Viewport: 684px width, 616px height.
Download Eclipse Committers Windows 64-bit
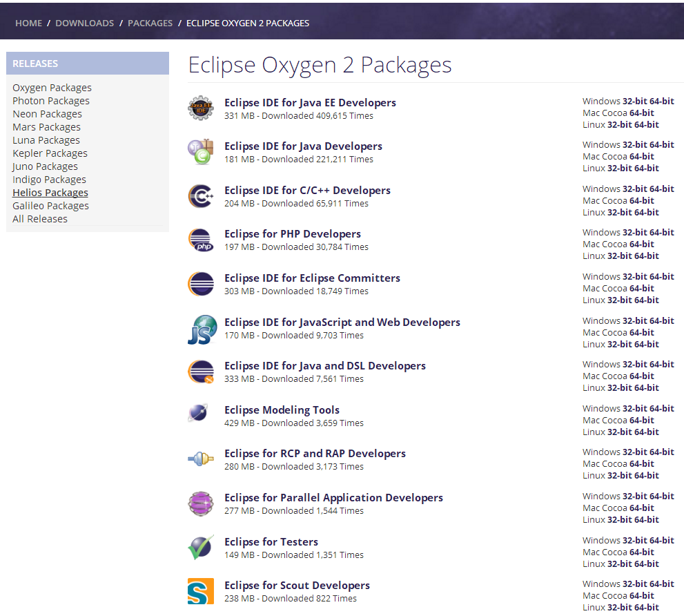tap(662, 277)
